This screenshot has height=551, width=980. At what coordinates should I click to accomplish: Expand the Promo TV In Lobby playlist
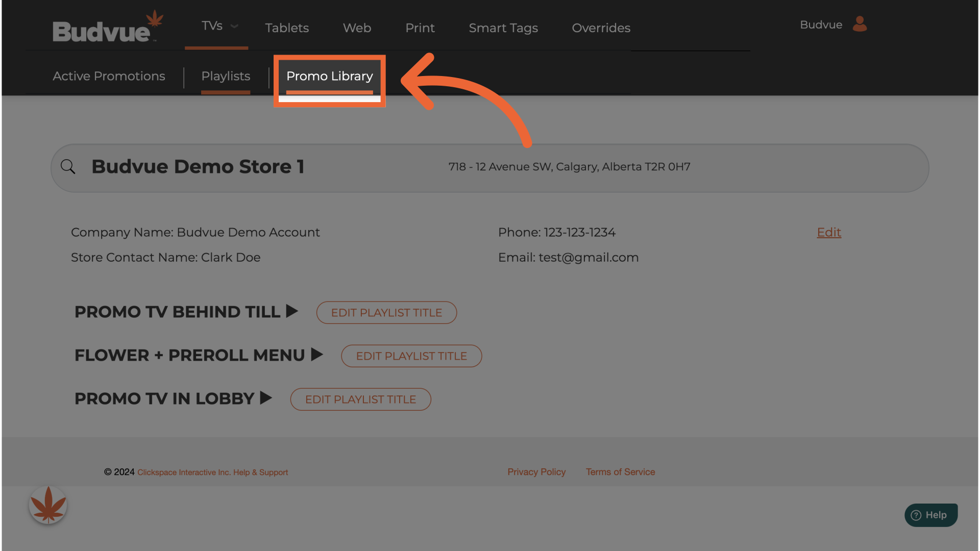[266, 398]
